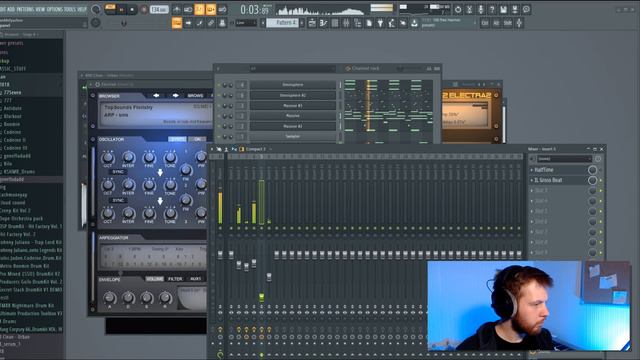Viewport: 640px width, 360px height.
Task: Click the plug-shaped plugin icon in toolbar
Action: pos(380,23)
